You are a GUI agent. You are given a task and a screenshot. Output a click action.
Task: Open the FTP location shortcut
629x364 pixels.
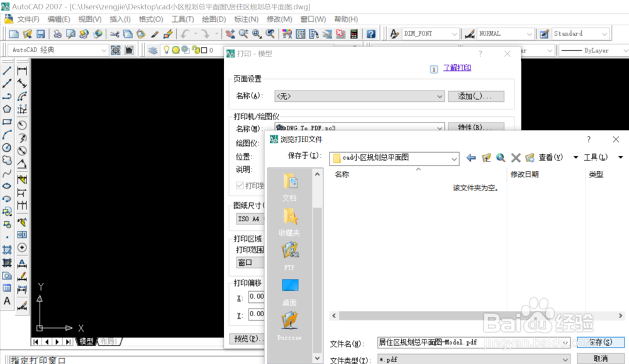(x=289, y=256)
